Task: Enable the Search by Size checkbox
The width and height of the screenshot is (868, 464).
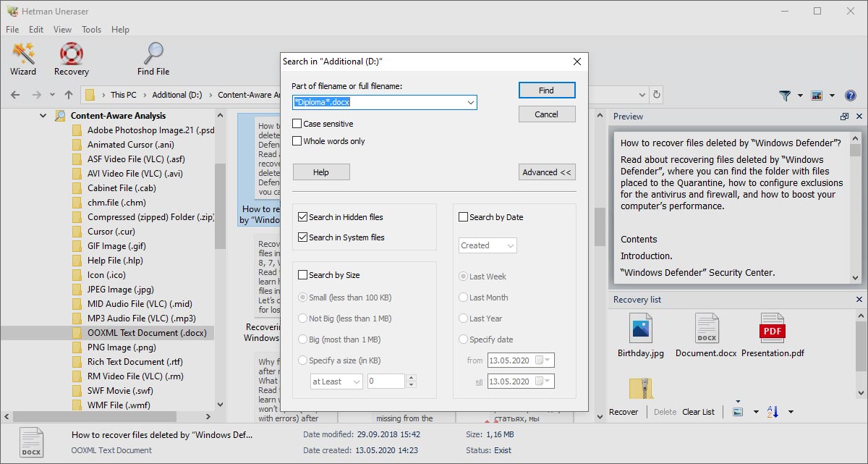Action: point(303,275)
